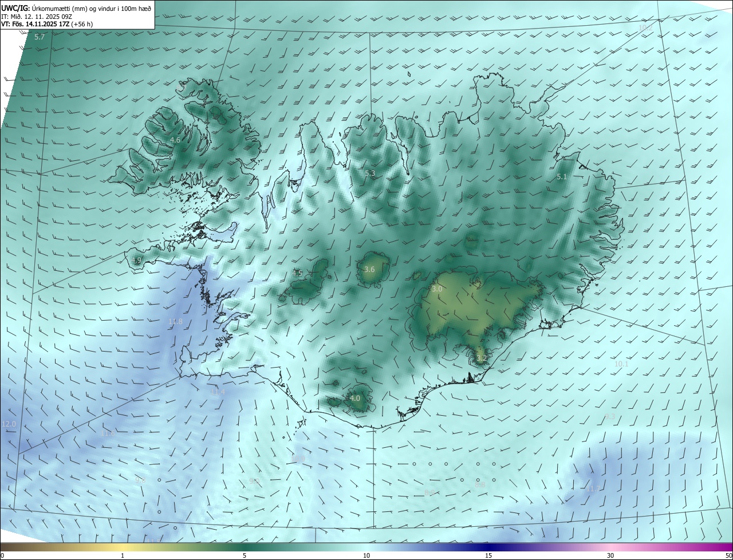Click the 11.7 value in the southeast ocean

coord(593,488)
